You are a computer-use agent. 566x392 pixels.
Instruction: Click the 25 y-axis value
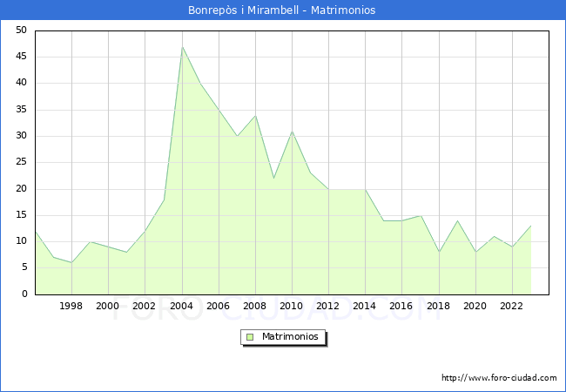[21, 162]
